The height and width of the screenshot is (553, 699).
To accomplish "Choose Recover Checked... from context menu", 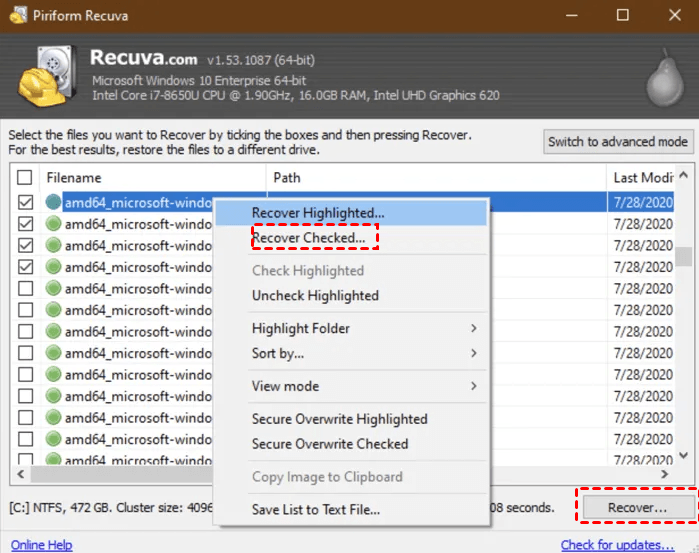I will [x=351, y=238].
